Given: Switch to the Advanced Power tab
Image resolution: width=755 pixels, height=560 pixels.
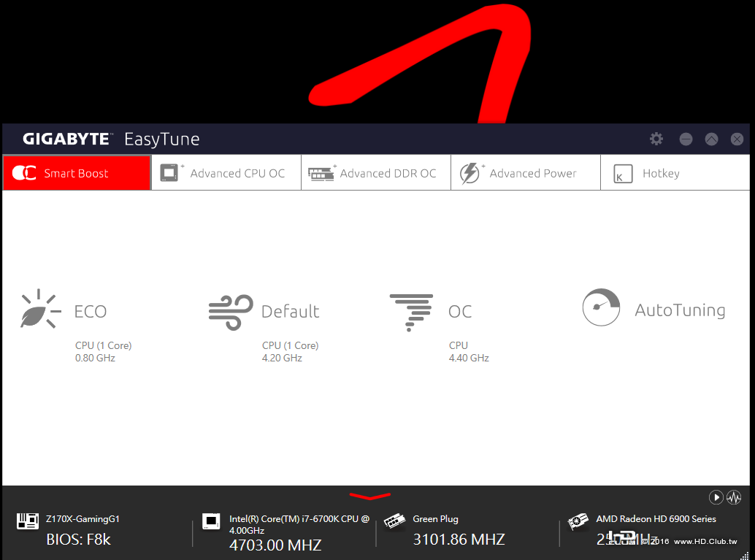Looking at the screenshot, I should (526, 173).
